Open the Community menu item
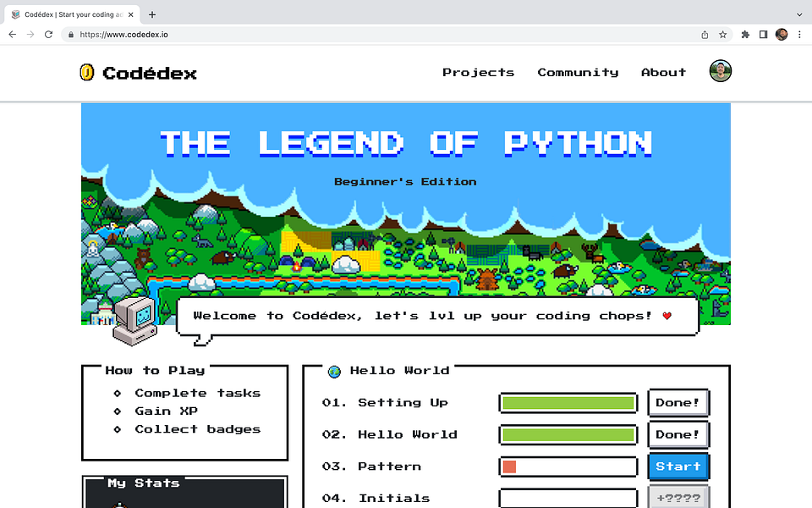Viewport: 812px width, 508px height. [578, 73]
